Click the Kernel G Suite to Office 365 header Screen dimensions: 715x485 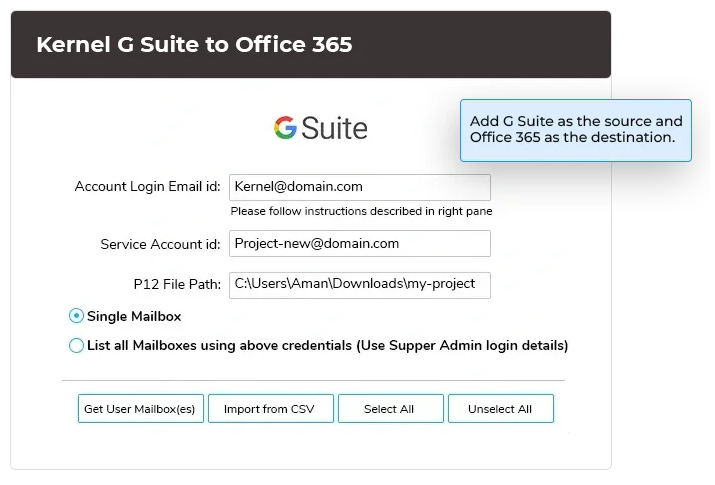point(194,45)
